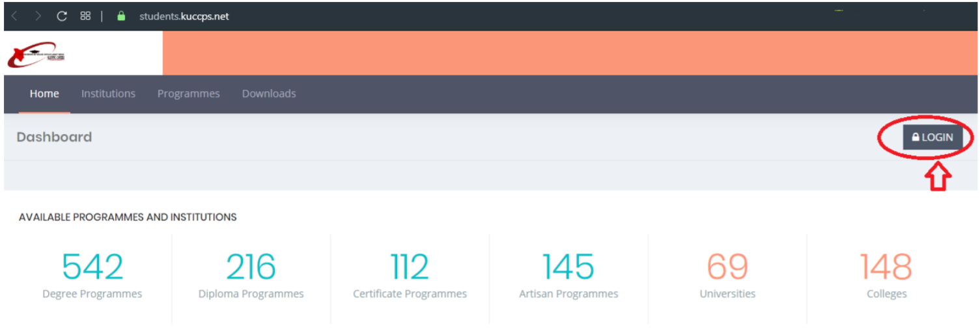Click the browser forward arrow

click(x=38, y=16)
